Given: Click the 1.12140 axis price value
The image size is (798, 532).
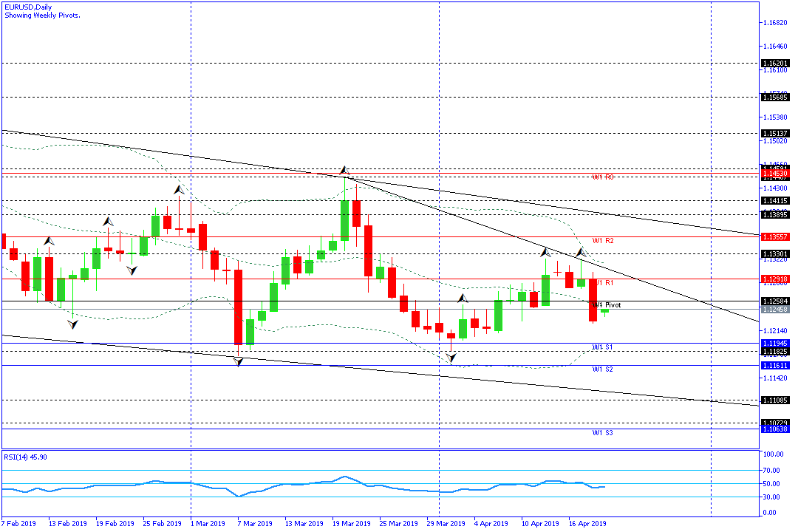Looking at the screenshot, I should click(x=775, y=331).
